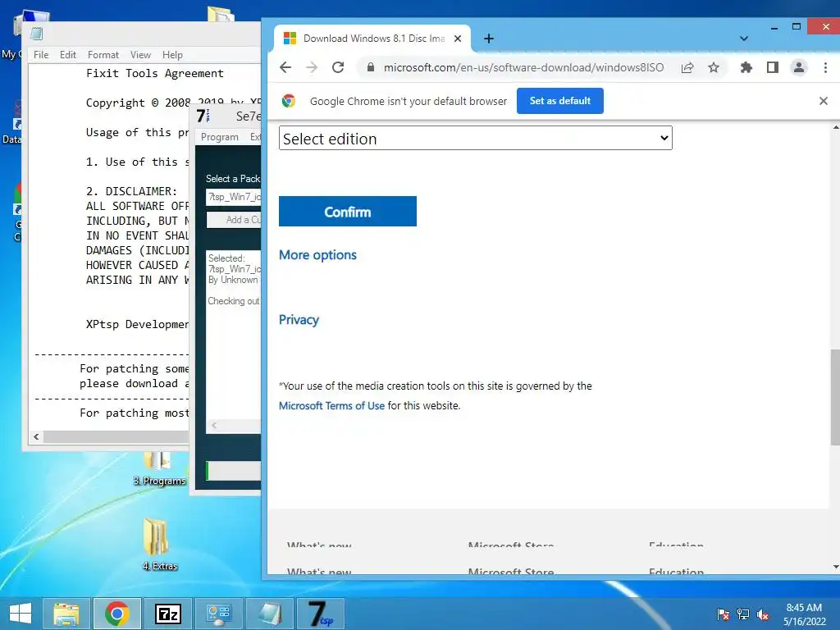The width and height of the screenshot is (840, 630).
Task: Open File Explorer from taskbar
Action: click(x=66, y=614)
